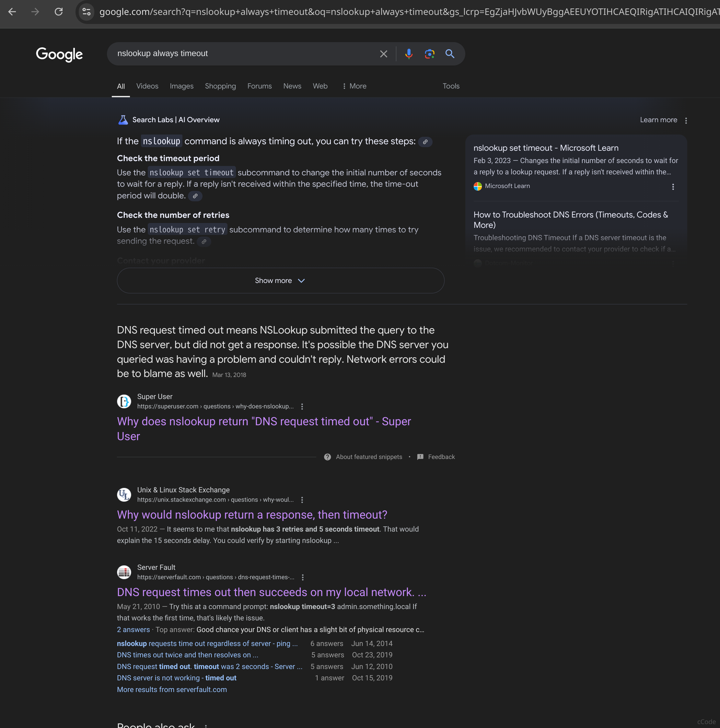
Task: Click the search query input field
Action: tap(241, 53)
